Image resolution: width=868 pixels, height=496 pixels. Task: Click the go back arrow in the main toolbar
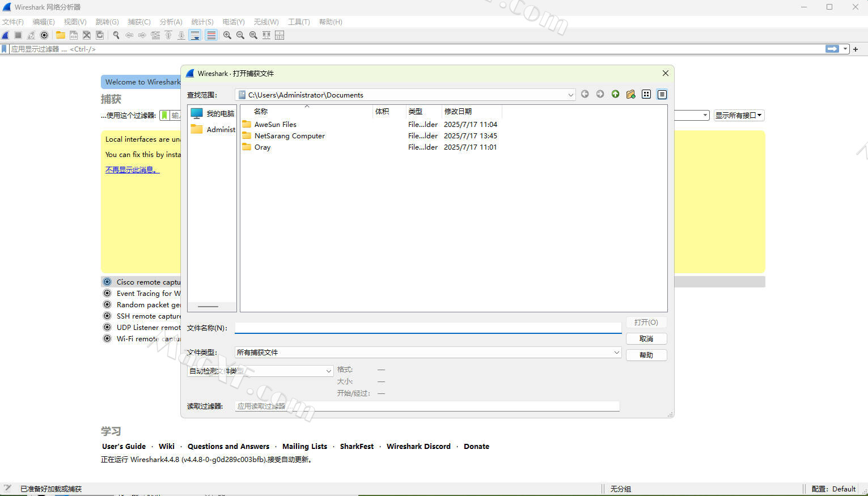[129, 35]
